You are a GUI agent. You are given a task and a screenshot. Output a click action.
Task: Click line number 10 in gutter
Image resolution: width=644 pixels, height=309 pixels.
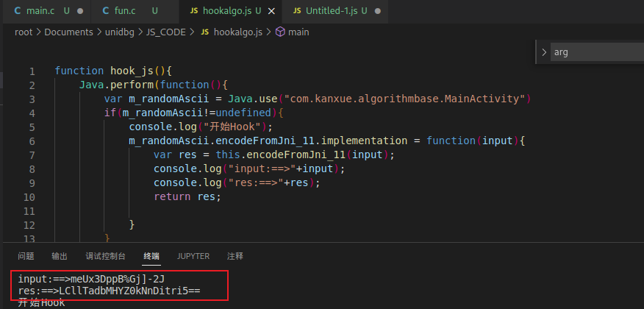coord(29,196)
